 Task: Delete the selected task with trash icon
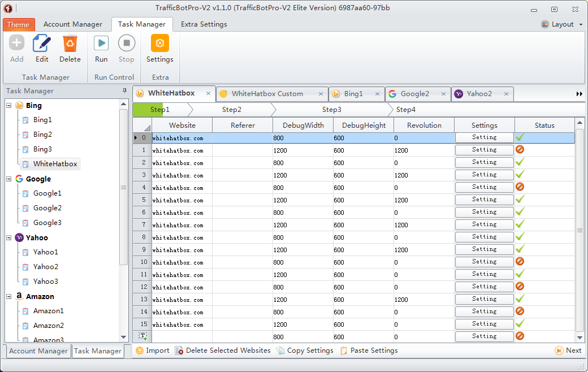point(70,43)
